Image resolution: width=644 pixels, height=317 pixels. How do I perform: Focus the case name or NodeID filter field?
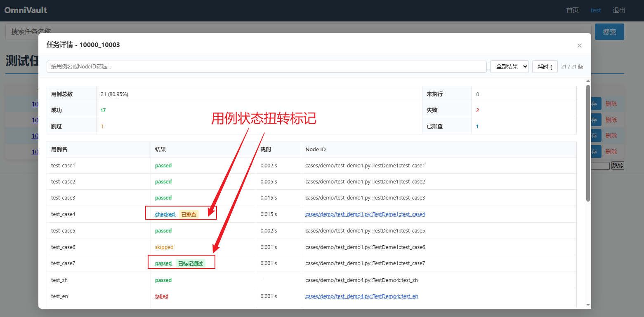267,66
